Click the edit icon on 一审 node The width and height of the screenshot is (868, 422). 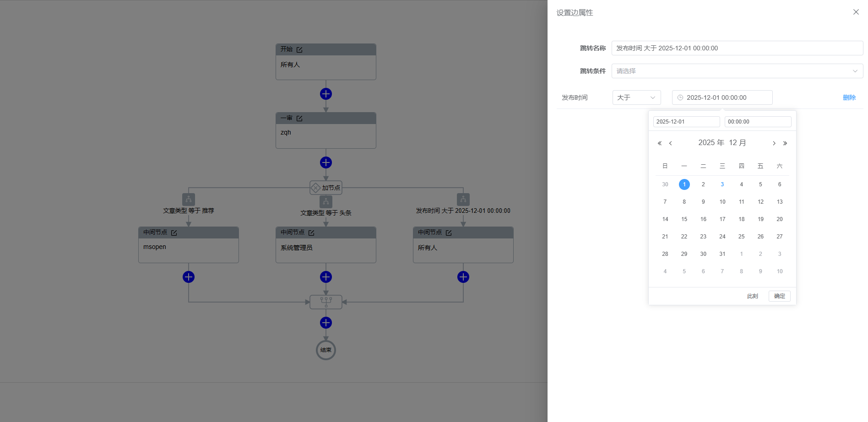click(x=299, y=119)
